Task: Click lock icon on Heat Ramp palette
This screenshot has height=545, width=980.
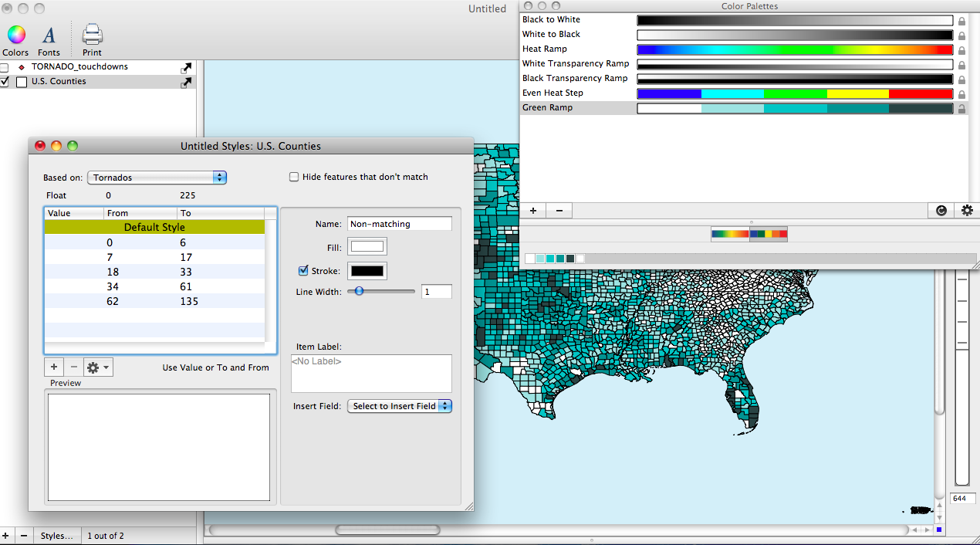Action: point(961,50)
